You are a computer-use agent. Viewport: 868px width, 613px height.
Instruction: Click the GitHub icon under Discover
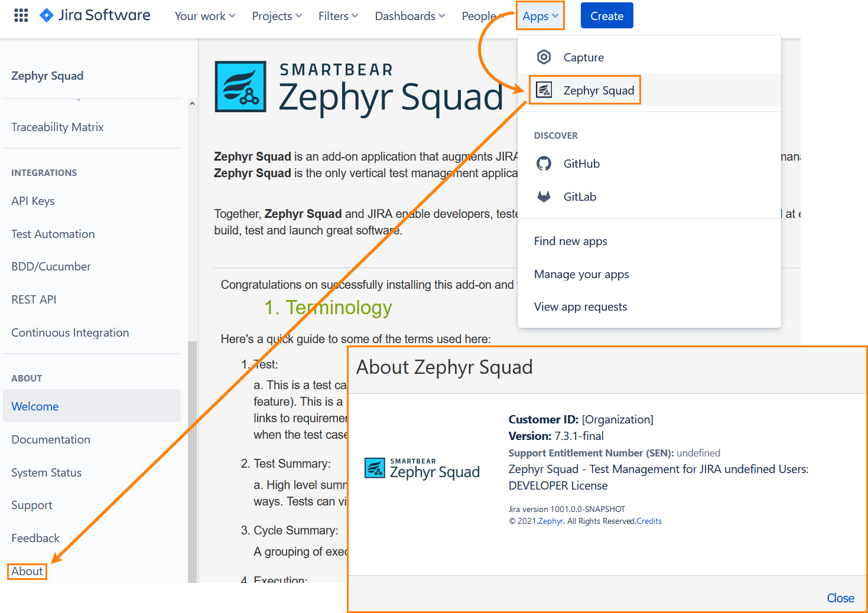point(543,164)
